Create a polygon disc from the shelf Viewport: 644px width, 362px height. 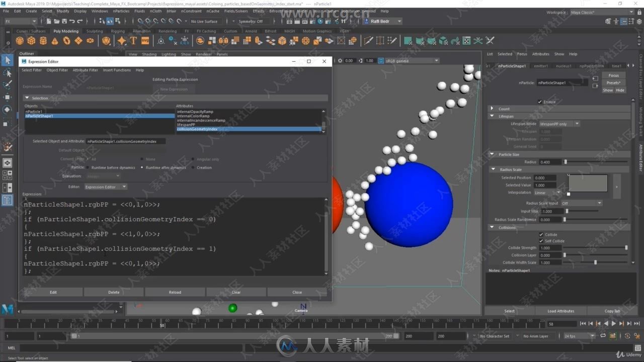pos(90,41)
